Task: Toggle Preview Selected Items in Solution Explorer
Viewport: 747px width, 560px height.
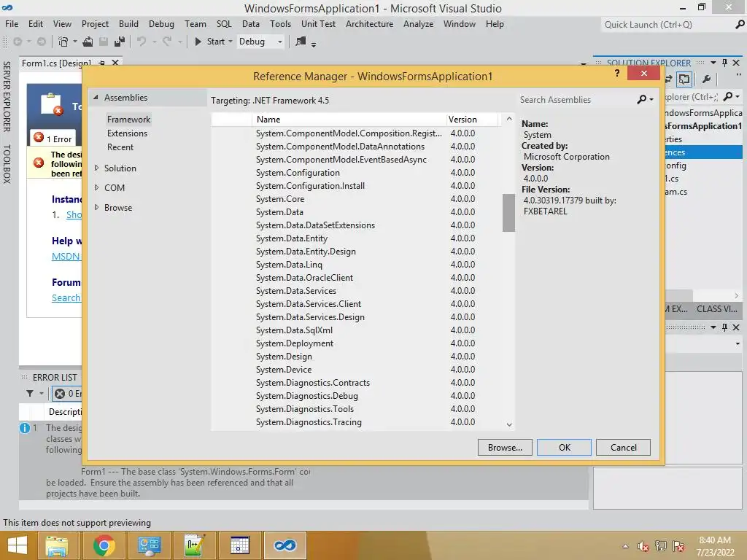Action: (x=684, y=79)
